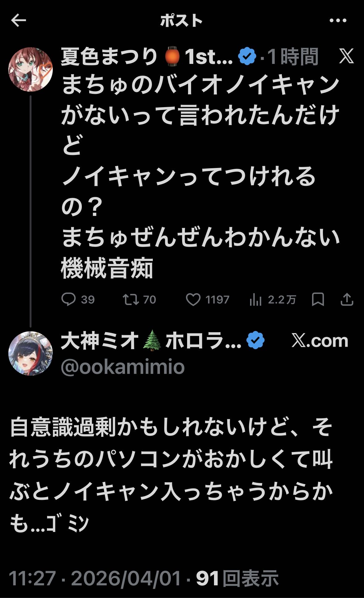Open the three-dot more options menu

point(338,21)
